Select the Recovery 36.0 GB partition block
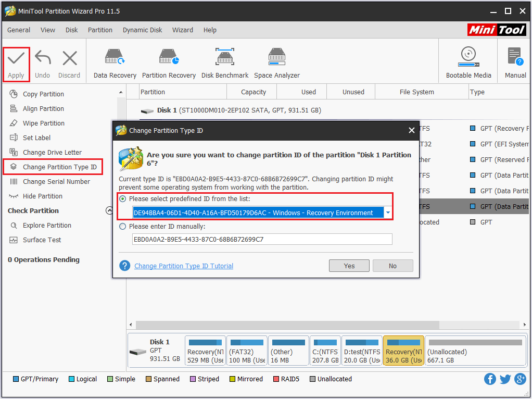This screenshot has height=399, width=532. (403, 351)
